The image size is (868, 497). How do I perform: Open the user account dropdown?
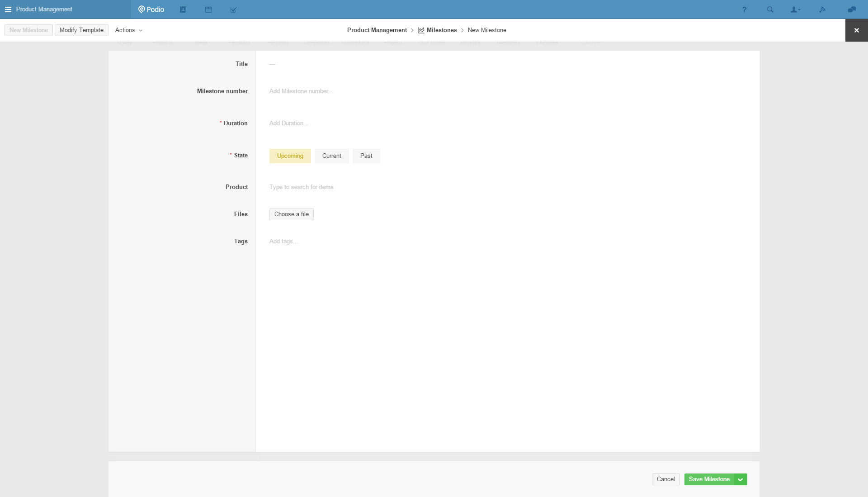[795, 9]
